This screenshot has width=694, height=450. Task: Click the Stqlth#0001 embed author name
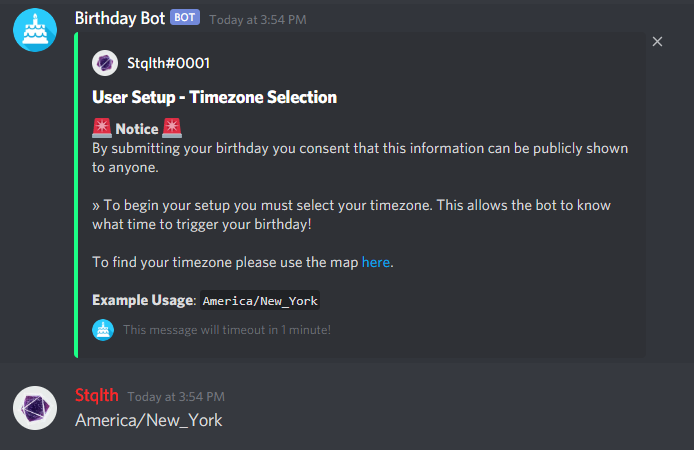168,64
